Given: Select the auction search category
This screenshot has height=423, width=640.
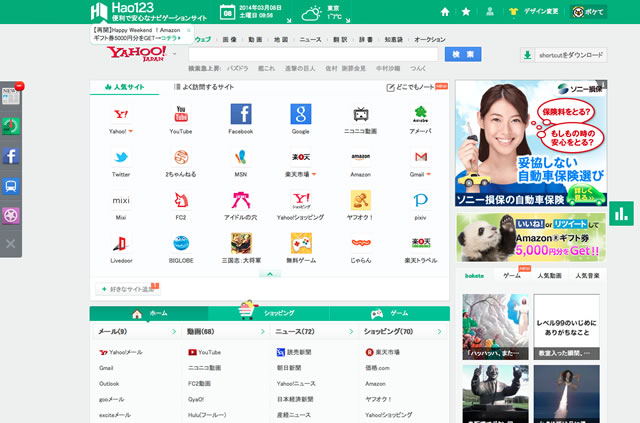Looking at the screenshot, I should pyautogui.click(x=429, y=40).
